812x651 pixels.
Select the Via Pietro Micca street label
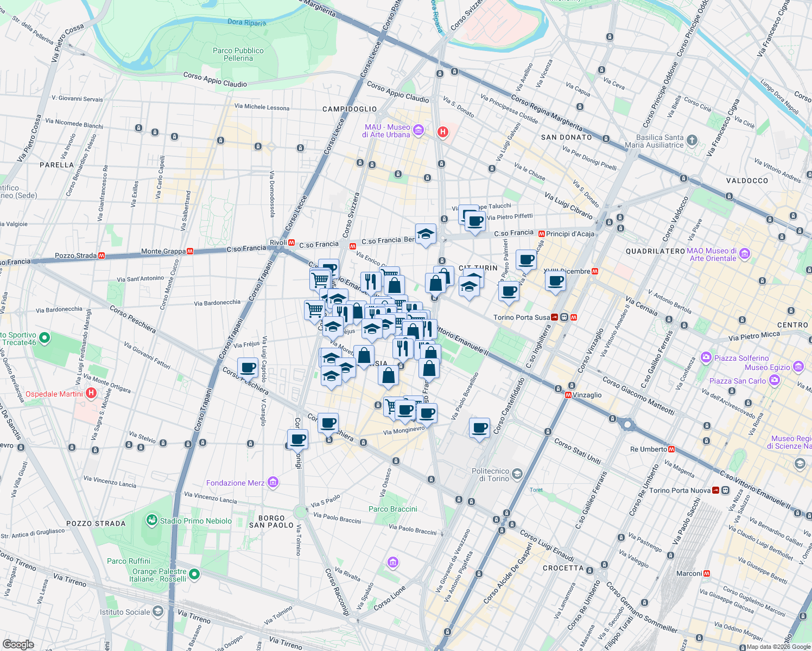click(754, 336)
